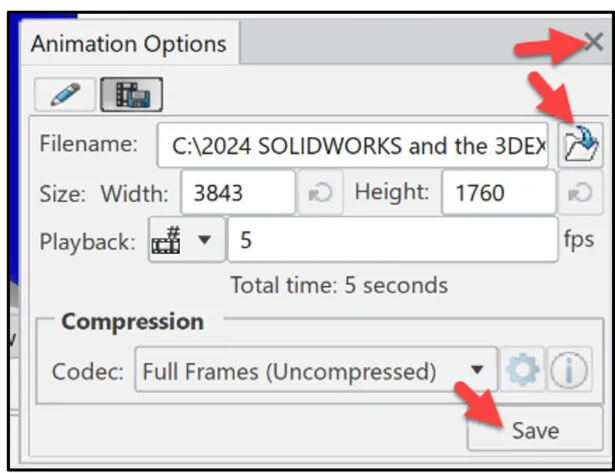Show codec information
Image resolution: width=615 pixels, height=473 pixels.
pos(568,371)
